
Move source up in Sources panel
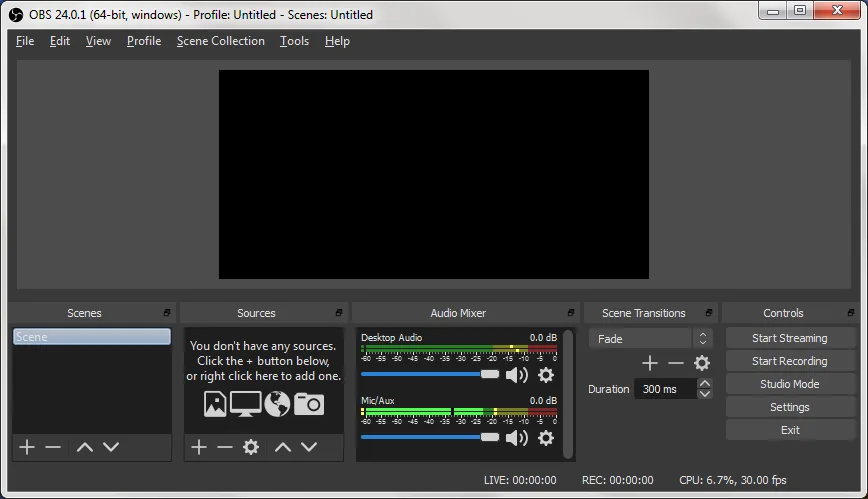coord(283,447)
